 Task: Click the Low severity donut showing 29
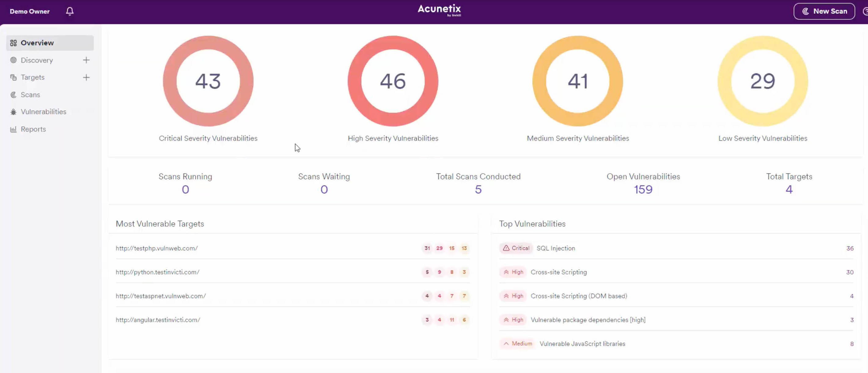click(763, 81)
